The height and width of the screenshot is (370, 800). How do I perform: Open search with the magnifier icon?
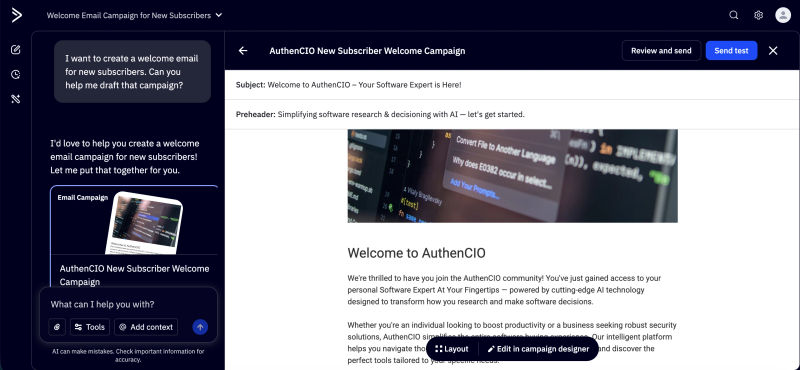[x=734, y=15]
